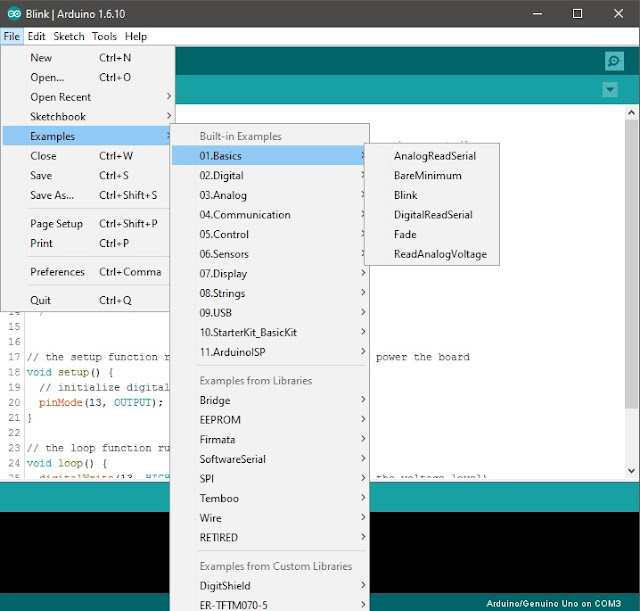The width and height of the screenshot is (640, 611).
Task: Expand the 07.Display examples submenu
Action: [269, 273]
